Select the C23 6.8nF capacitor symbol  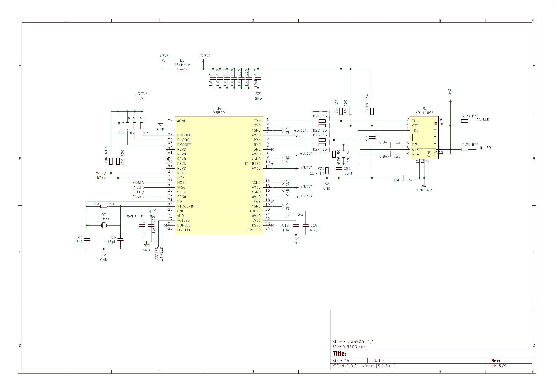tap(391, 154)
